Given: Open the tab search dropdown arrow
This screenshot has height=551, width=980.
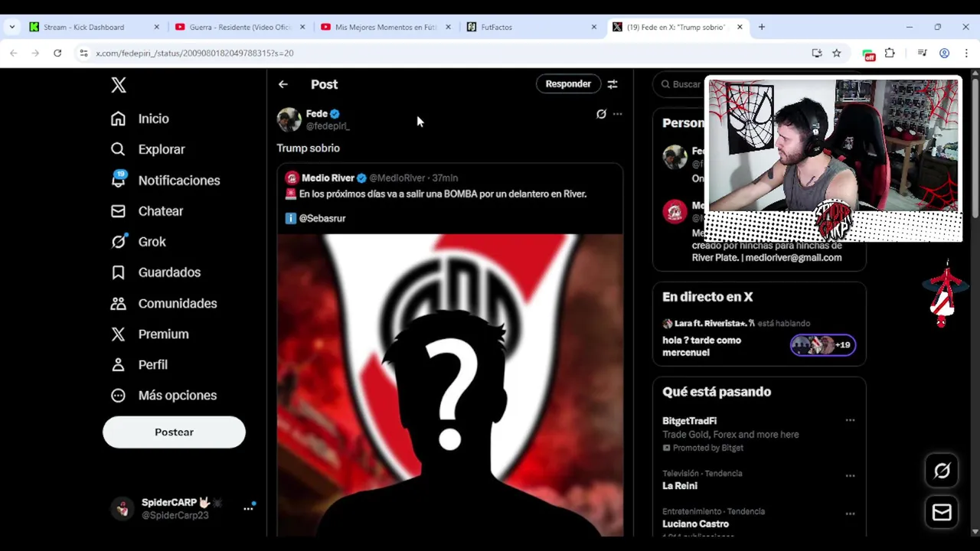Looking at the screenshot, I should [11, 27].
